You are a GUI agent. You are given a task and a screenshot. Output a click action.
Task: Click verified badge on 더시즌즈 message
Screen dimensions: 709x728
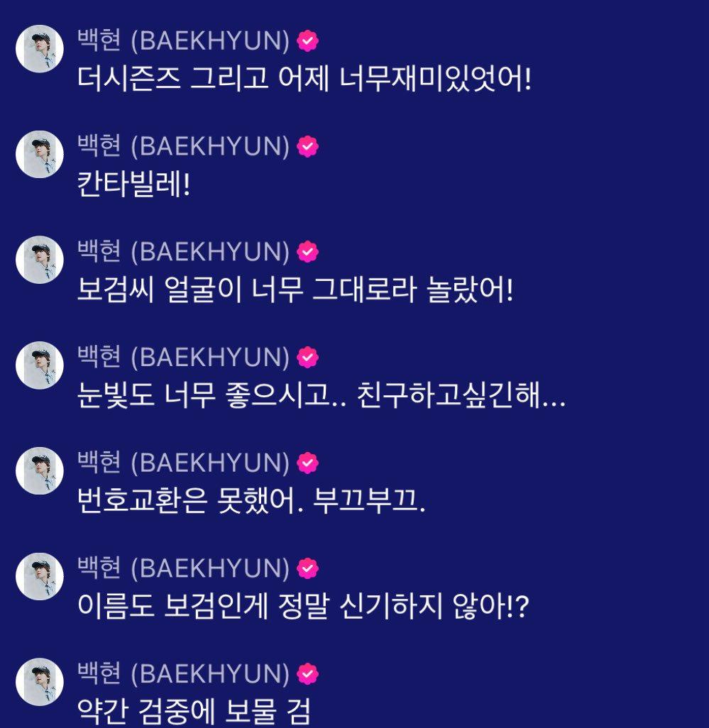click(x=307, y=41)
